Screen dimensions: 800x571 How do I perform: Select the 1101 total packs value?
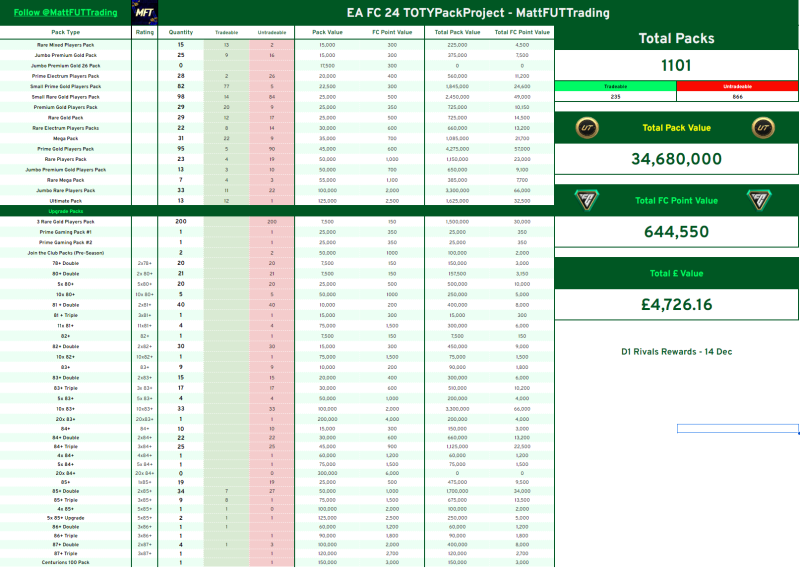tap(677, 65)
